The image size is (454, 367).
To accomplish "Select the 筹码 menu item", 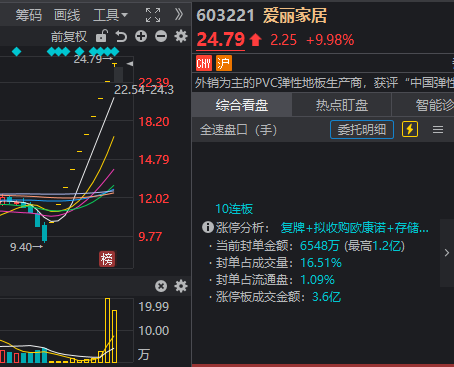I will [29, 15].
